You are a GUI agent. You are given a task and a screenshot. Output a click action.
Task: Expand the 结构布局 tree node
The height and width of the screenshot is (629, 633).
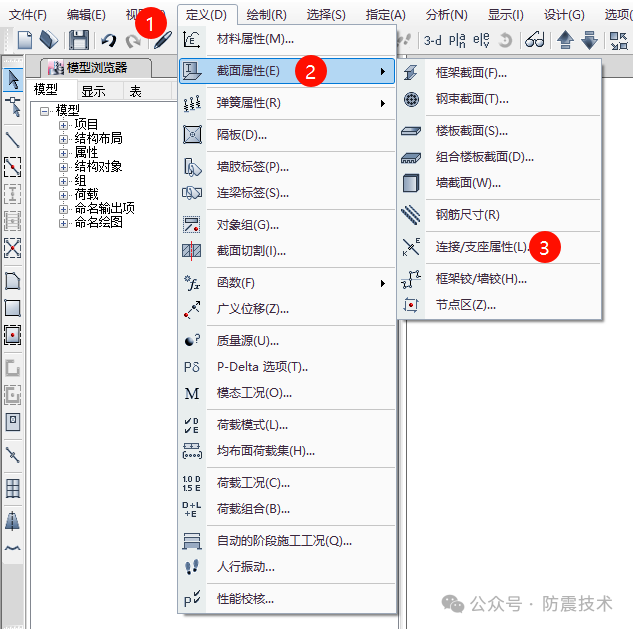(63, 139)
